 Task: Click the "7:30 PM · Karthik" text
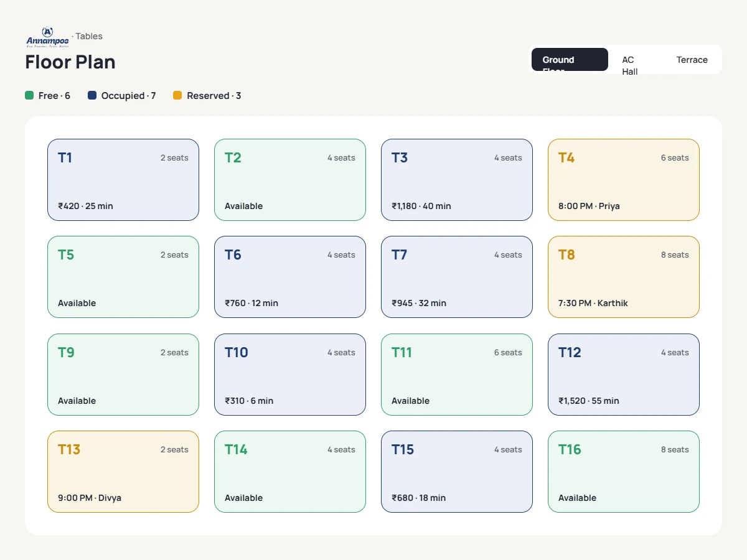593,303
